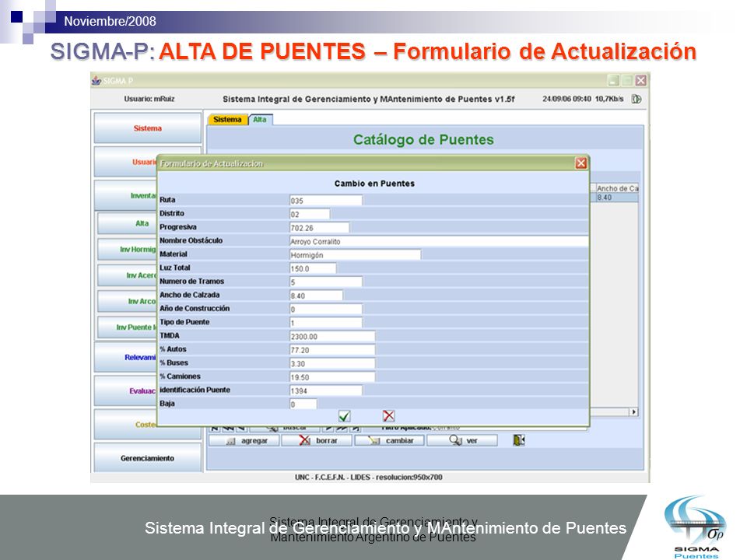This screenshot has width=747, height=560.
Task: Open the Usuari sidebar menu
Action: point(126,162)
